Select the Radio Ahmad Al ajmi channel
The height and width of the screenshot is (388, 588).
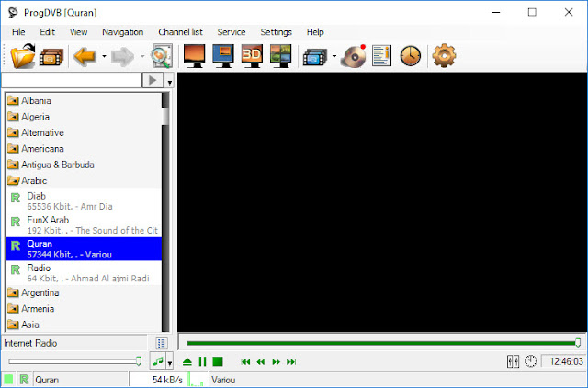tap(84, 273)
